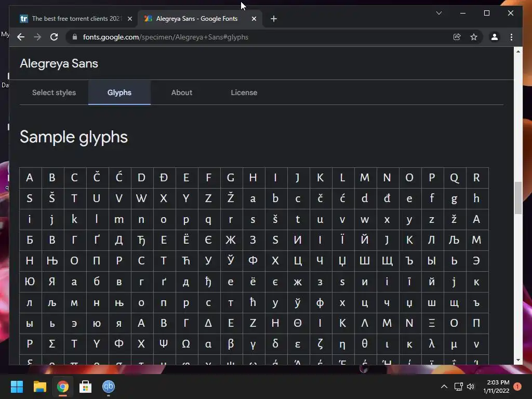This screenshot has width=532, height=399.
Task: Click the browser forward arrow
Action: pyautogui.click(x=37, y=37)
